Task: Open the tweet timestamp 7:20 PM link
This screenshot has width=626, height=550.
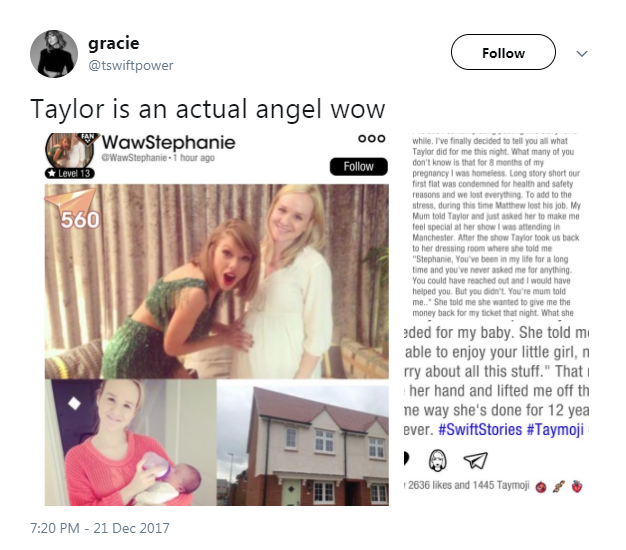Action: point(100,528)
